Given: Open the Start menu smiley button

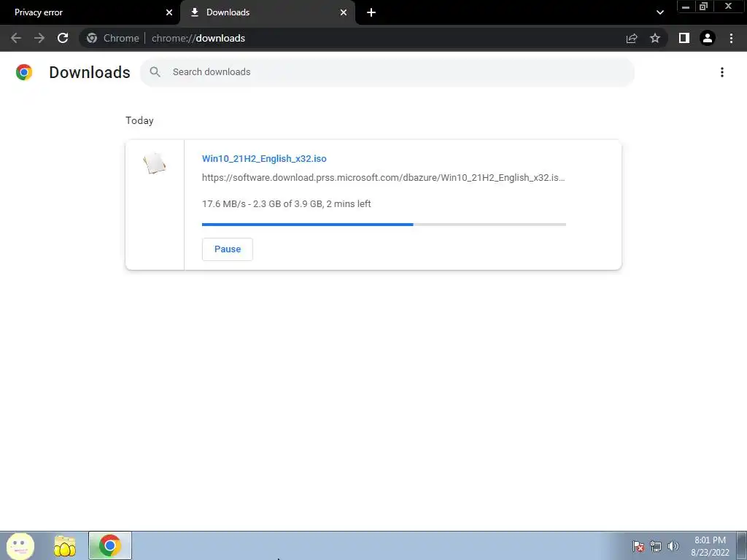Looking at the screenshot, I should click(x=20, y=545).
